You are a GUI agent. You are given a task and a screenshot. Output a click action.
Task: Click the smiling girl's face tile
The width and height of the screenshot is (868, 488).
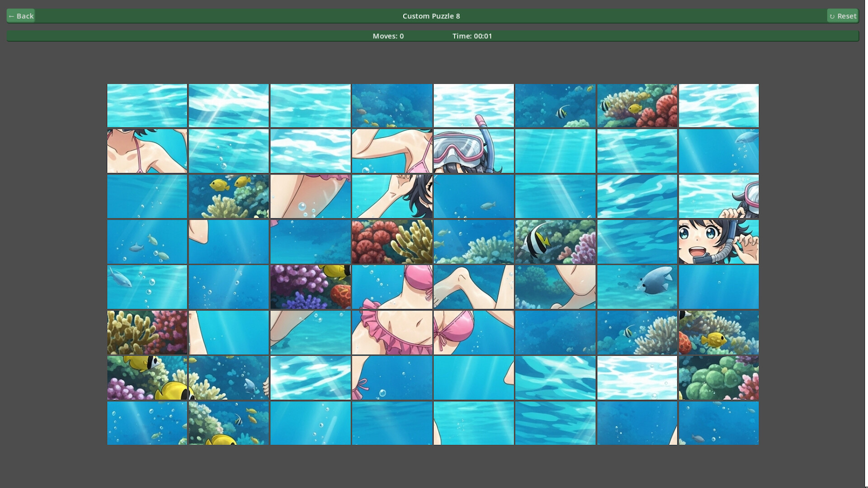pyautogui.click(x=719, y=242)
